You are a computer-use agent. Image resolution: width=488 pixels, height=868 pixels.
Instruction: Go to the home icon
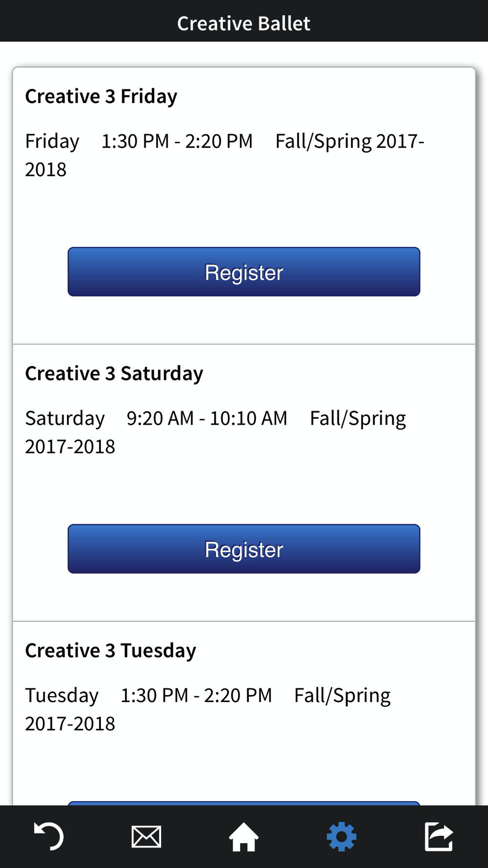pos(244,837)
